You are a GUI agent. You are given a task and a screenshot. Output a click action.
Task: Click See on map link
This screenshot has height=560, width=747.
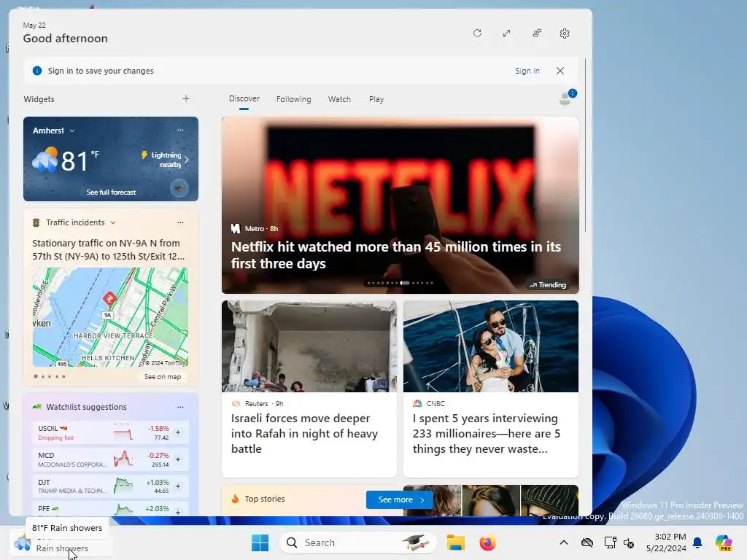click(x=163, y=377)
